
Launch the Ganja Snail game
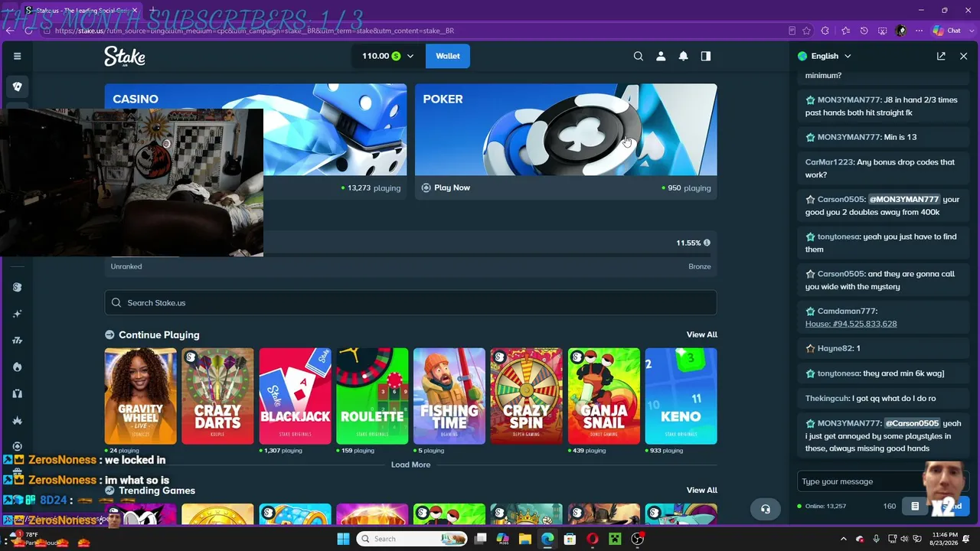604,396
